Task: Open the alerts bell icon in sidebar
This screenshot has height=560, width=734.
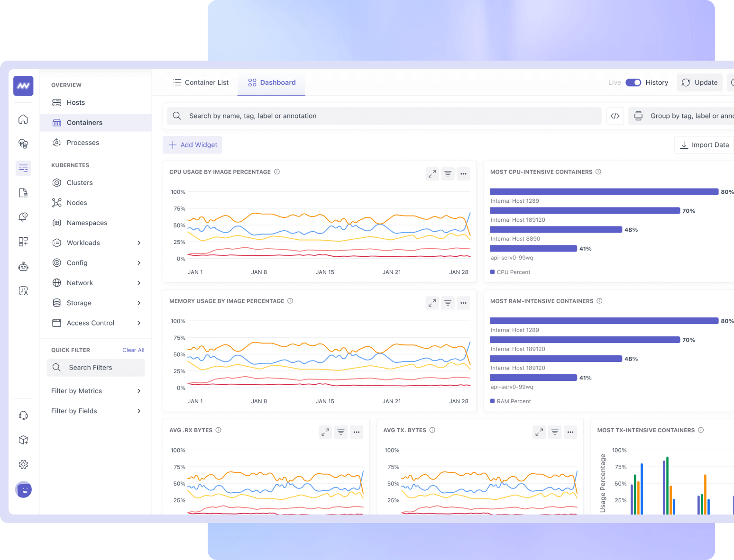Action: 23,217
